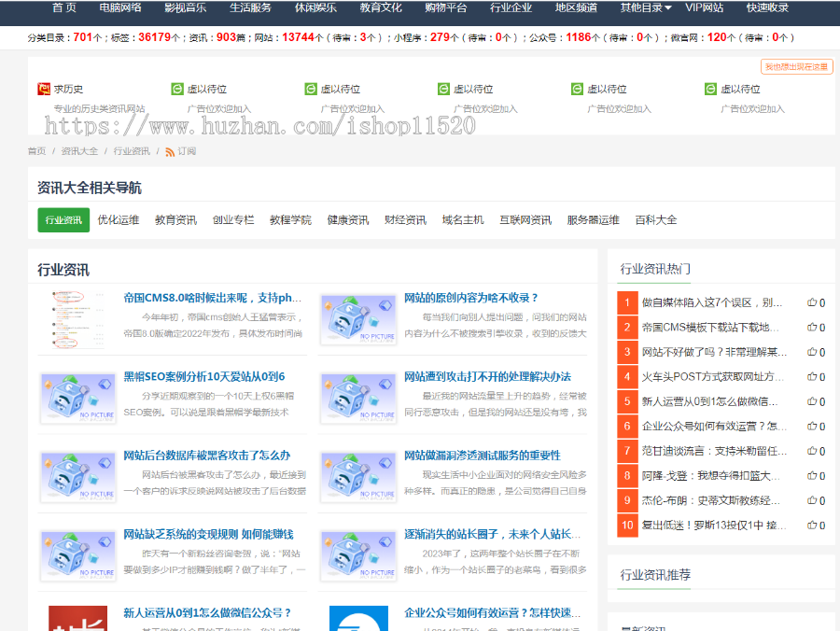Click thumbs-up icon beside 做自媒体陷入这7个误区
The width and height of the screenshot is (840, 631).
pos(812,302)
